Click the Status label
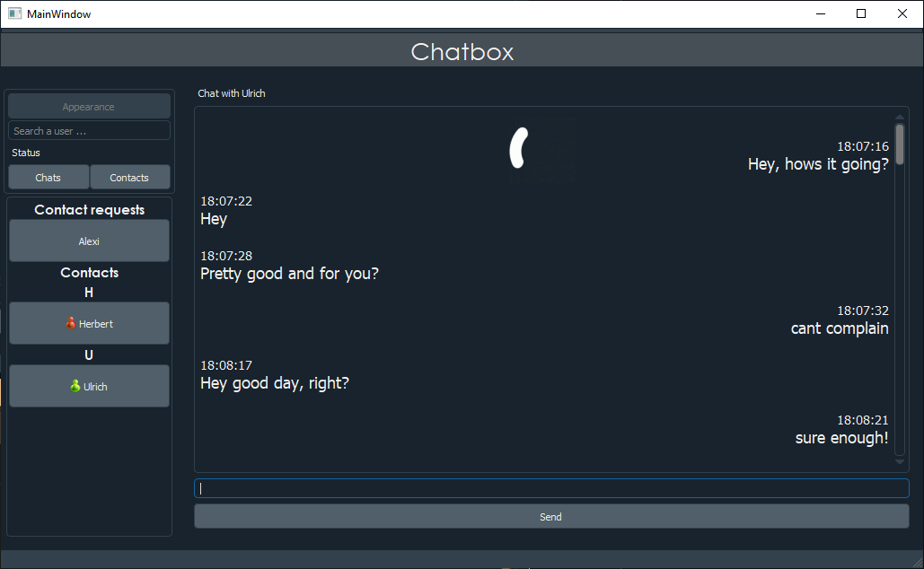Image resolution: width=924 pixels, height=569 pixels. click(x=26, y=153)
